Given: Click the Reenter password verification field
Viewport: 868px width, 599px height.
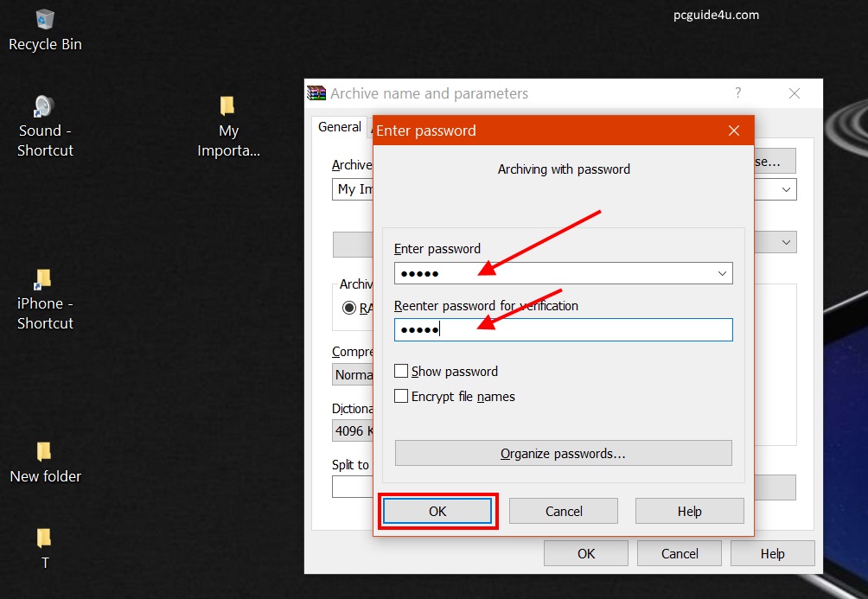Looking at the screenshot, I should tap(563, 329).
